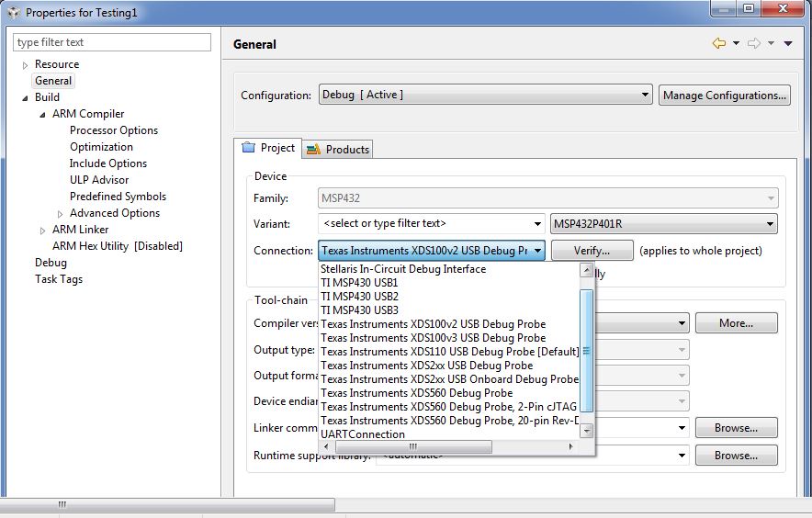Viewport: 812px width, 518px height.
Task: Open the Debug properties page
Action: point(51,263)
